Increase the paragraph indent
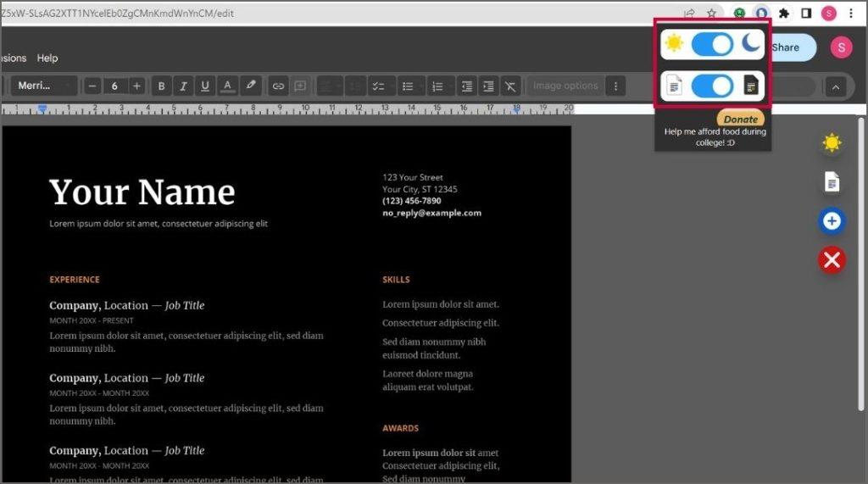The image size is (868, 484). coord(488,86)
